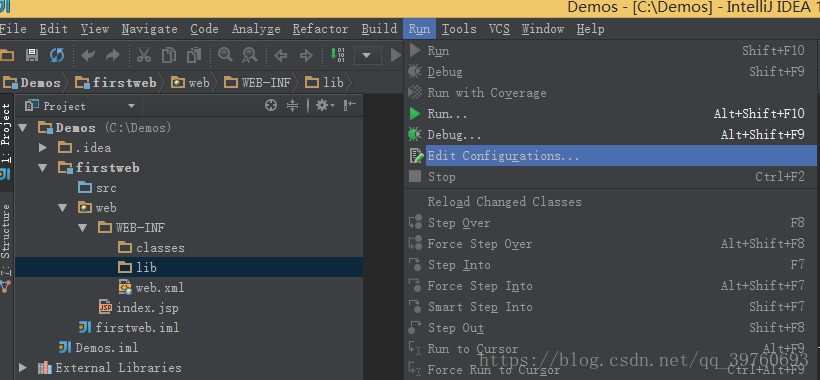The width and height of the screenshot is (820, 380).
Task: Click the Save All toolbar icon
Action: [x=32, y=55]
